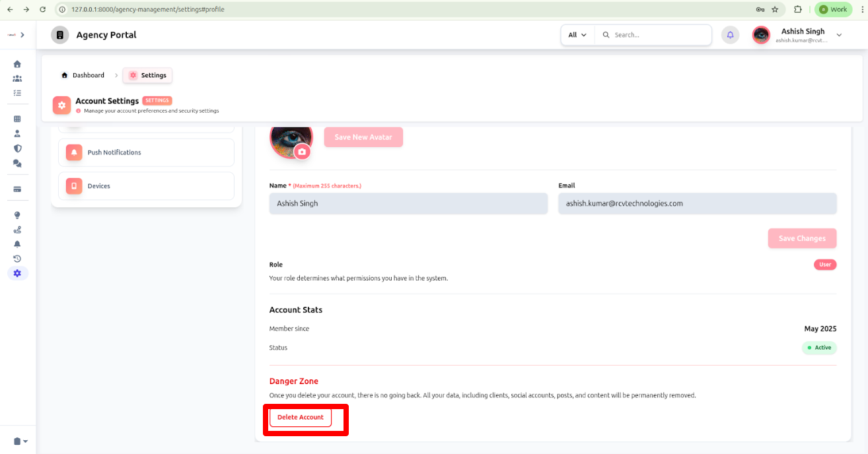Click the Agency Portal logo icon
The image size is (868, 454).
tap(60, 35)
